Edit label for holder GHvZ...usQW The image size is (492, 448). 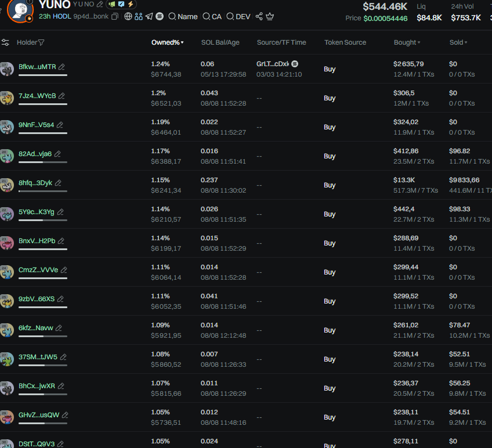click(65, 415)
